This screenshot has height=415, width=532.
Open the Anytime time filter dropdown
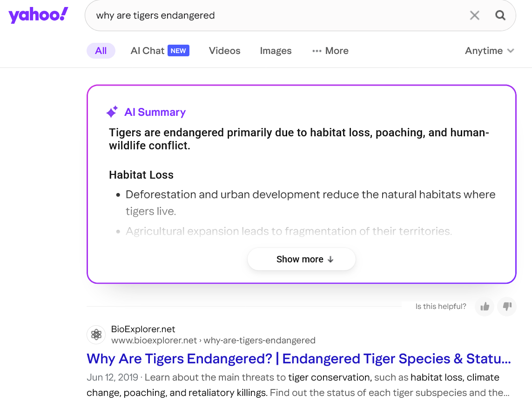(x=490, y=51)
